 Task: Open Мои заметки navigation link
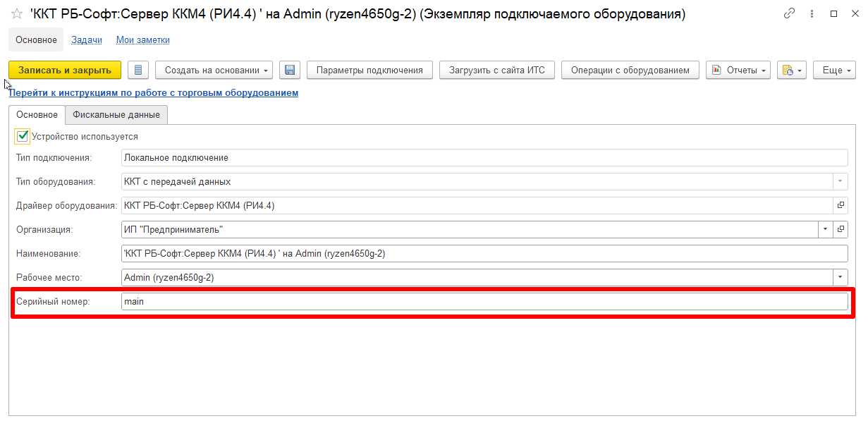(x=143, y=40)
